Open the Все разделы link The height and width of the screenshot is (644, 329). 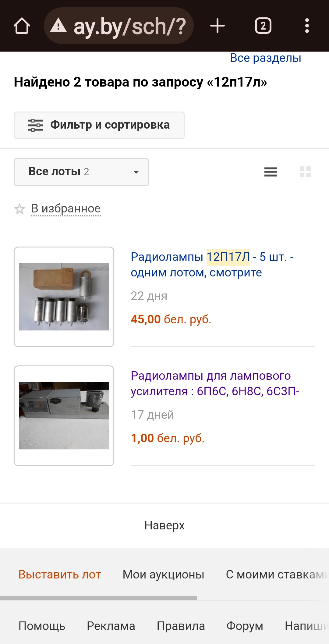click(x=265, y=58)
